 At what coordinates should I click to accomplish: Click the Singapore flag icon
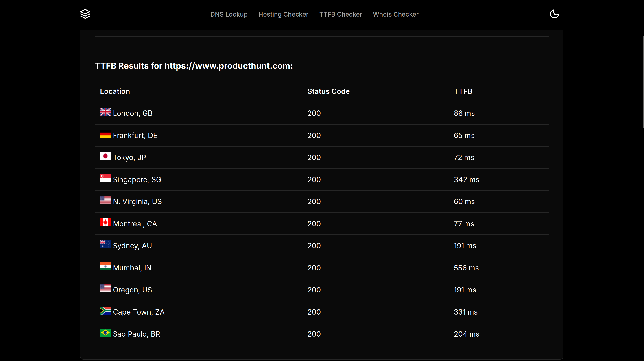pos(105,178)
